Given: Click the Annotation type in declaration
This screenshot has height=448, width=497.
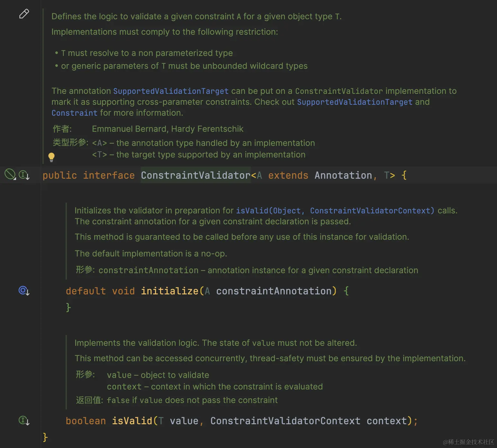Looking at the screenshot, I should (343, 175).
